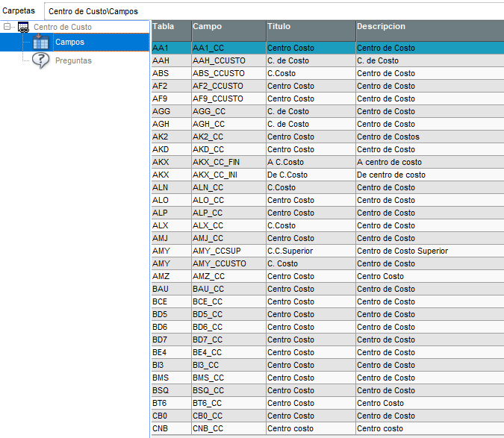Click the AAH table cell
Screen dimensions: 504x438
171,60
